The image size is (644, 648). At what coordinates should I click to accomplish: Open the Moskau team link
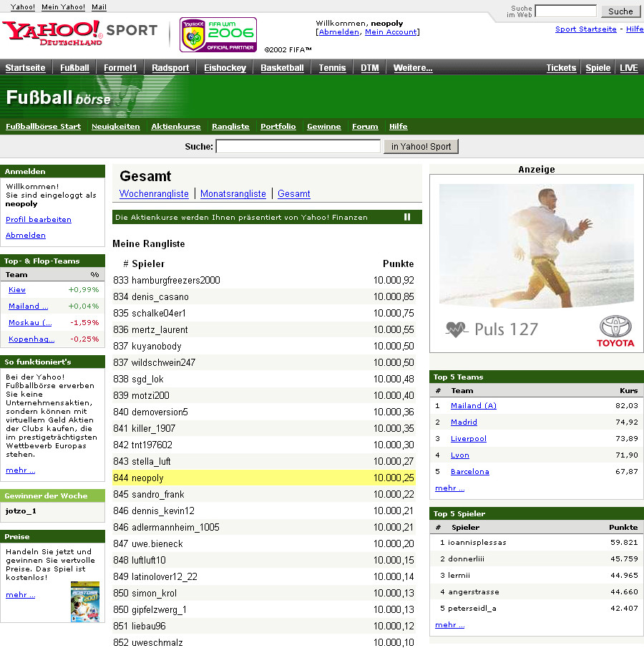[x=30, y=323]
